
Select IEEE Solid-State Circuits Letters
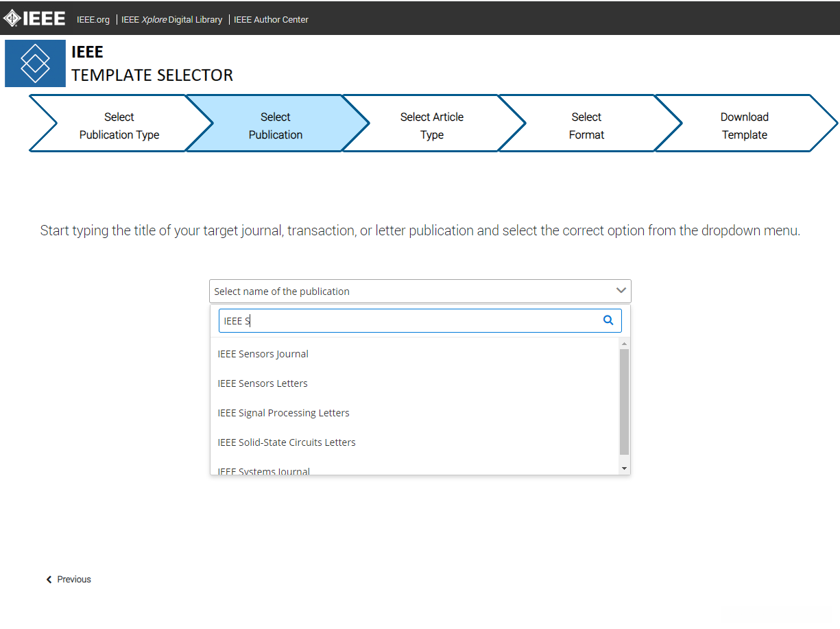click(287, 442)
